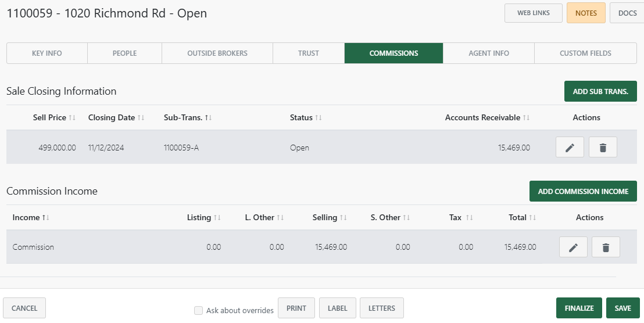This screenshot has width=644, height=323.
Task: Click the Open status cell
Action: click(299, 148)
